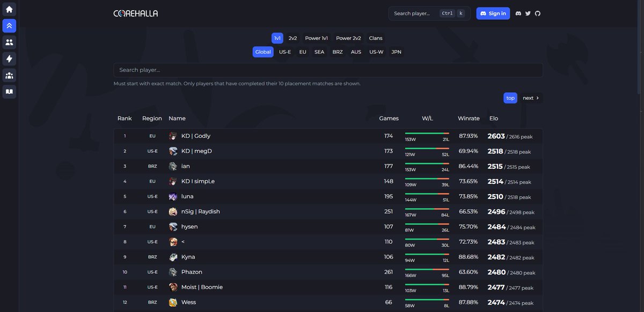Filter rankings by JPN region

click(397, 52)
